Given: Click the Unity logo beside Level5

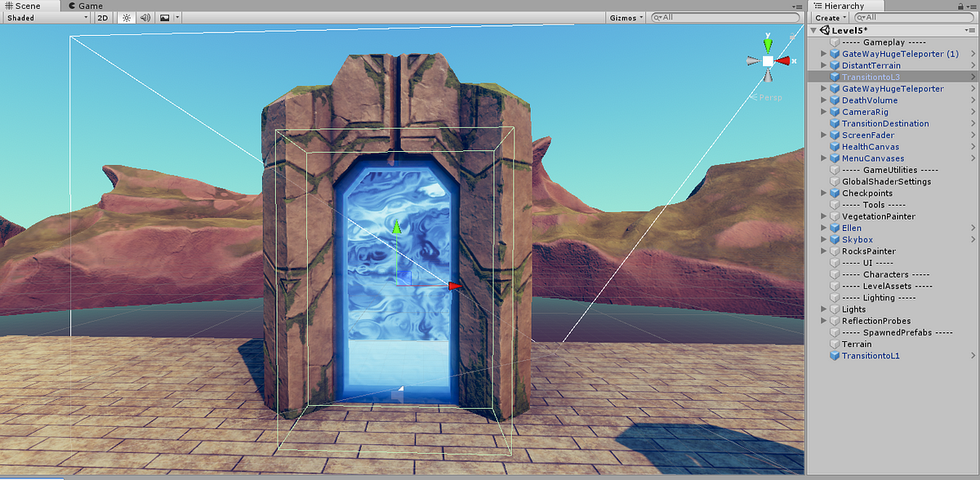Looking at the screenshot, I should pyautogui.click(x=825, y=31).
